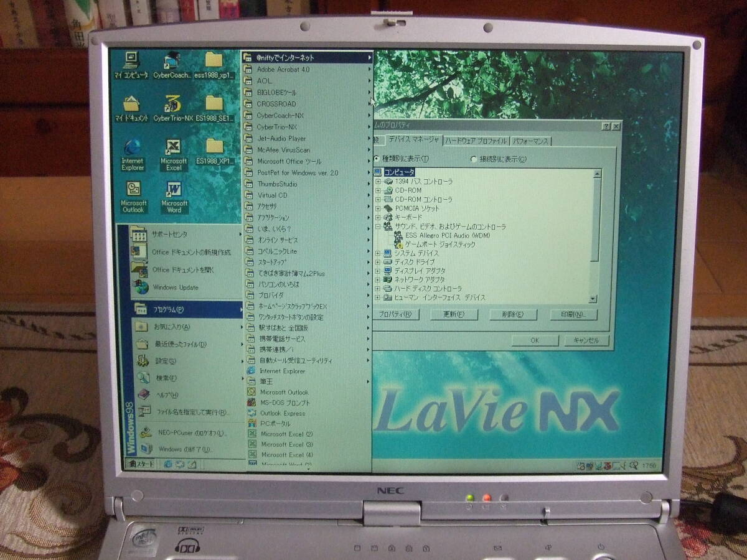The image size is (747, 560).
Task: Click ESS Allegro PCI Audio device icon
Action: click(399, 235)
